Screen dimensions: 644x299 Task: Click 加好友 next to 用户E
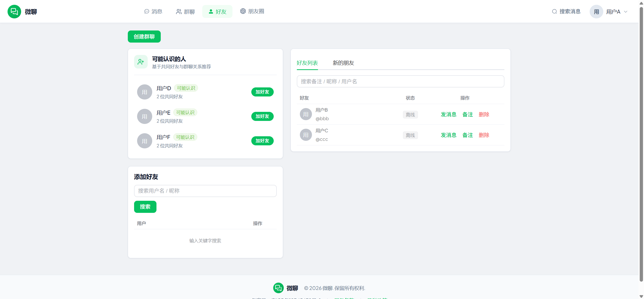[x=262, y=116]
